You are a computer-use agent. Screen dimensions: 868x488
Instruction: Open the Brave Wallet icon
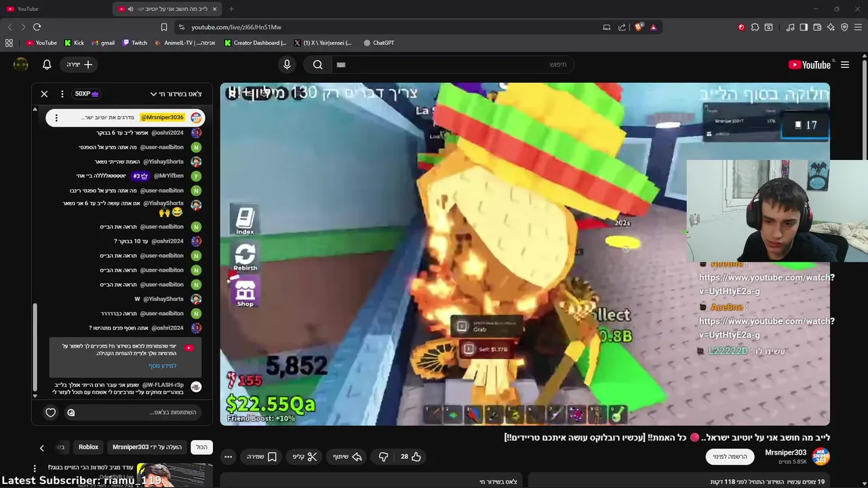817,27
